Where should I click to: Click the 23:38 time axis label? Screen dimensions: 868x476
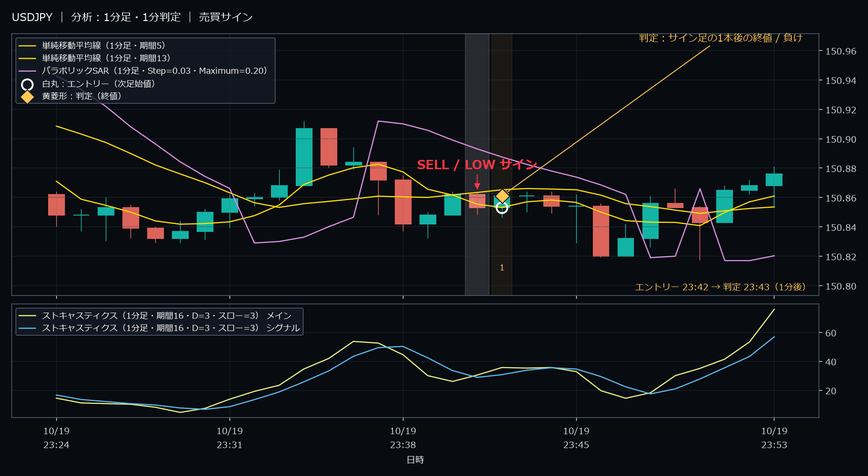403,445
